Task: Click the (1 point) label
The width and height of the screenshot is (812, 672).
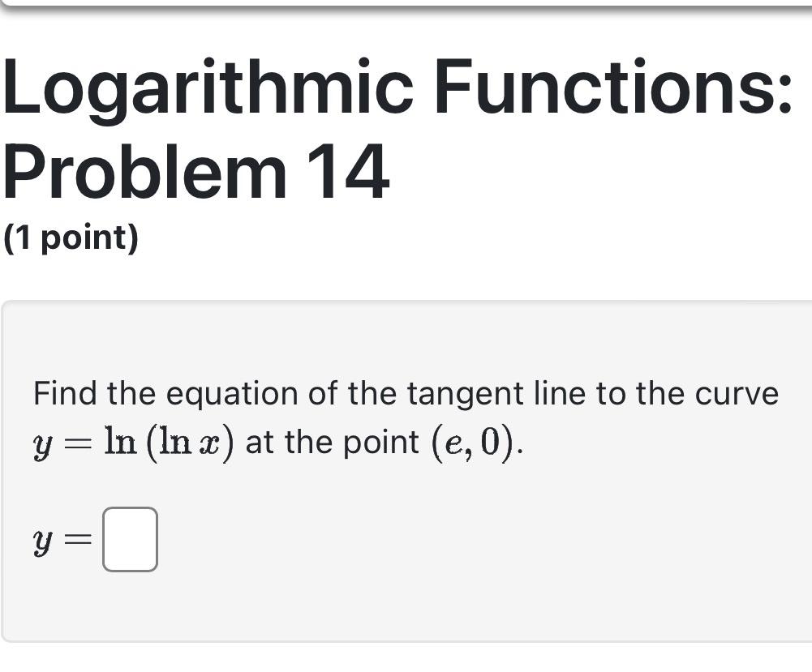Action: coord(70,238)
